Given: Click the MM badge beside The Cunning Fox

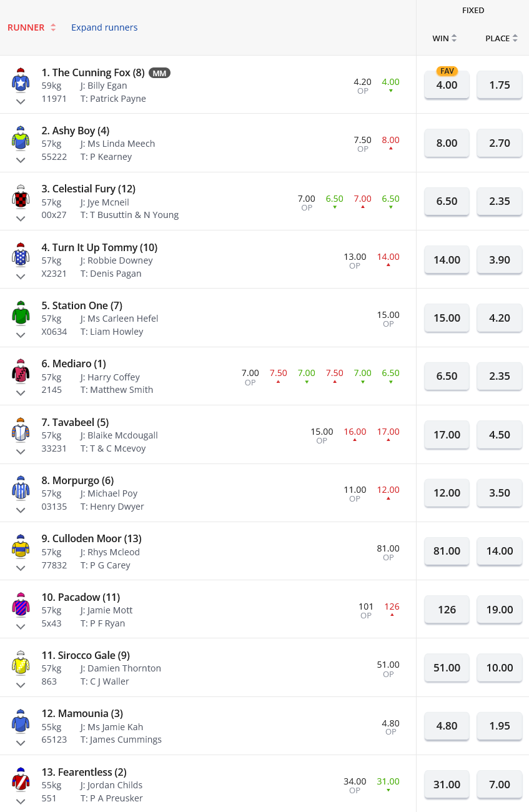Looking at the screenshot, I should click(159, 73).
